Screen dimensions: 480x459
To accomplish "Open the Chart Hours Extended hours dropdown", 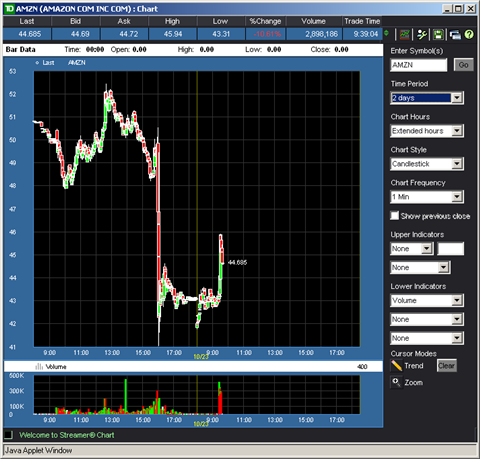I will [427, 131].
